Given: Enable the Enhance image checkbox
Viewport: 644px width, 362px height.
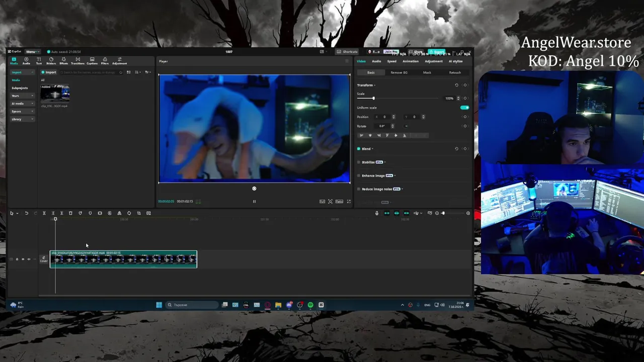Looking at the screenshot, I should click(x=359, y=175).
